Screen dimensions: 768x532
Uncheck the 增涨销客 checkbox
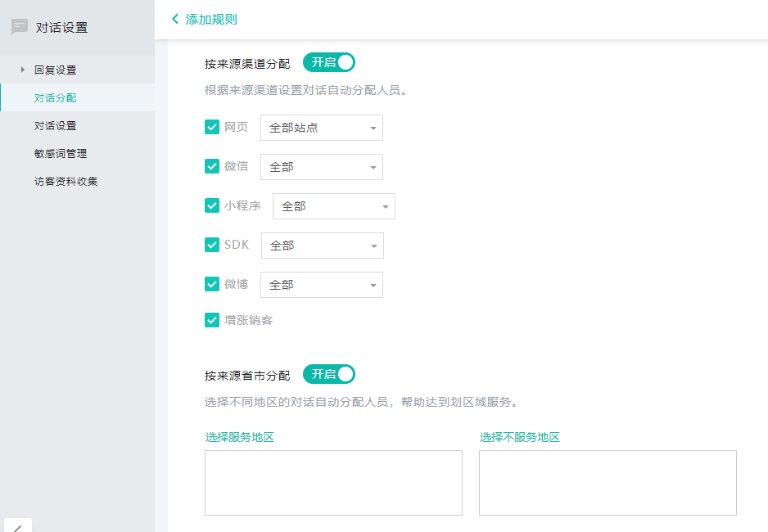click(212, 320)
